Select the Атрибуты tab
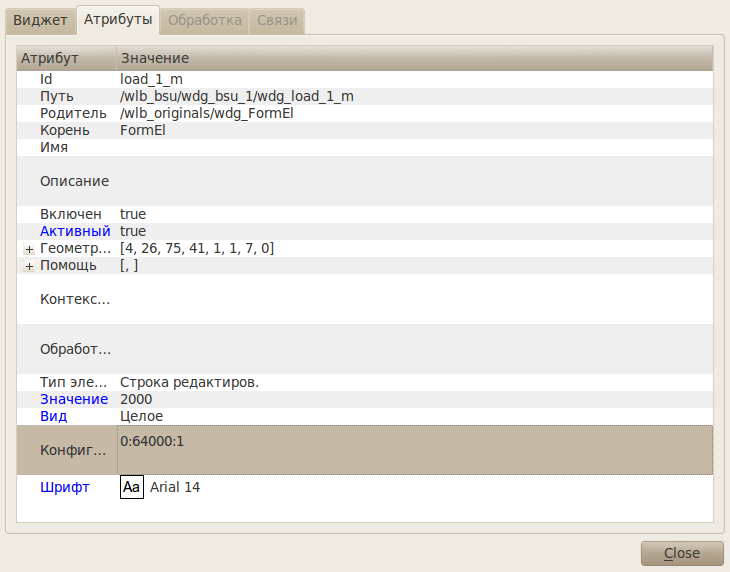 click(118, 20)
